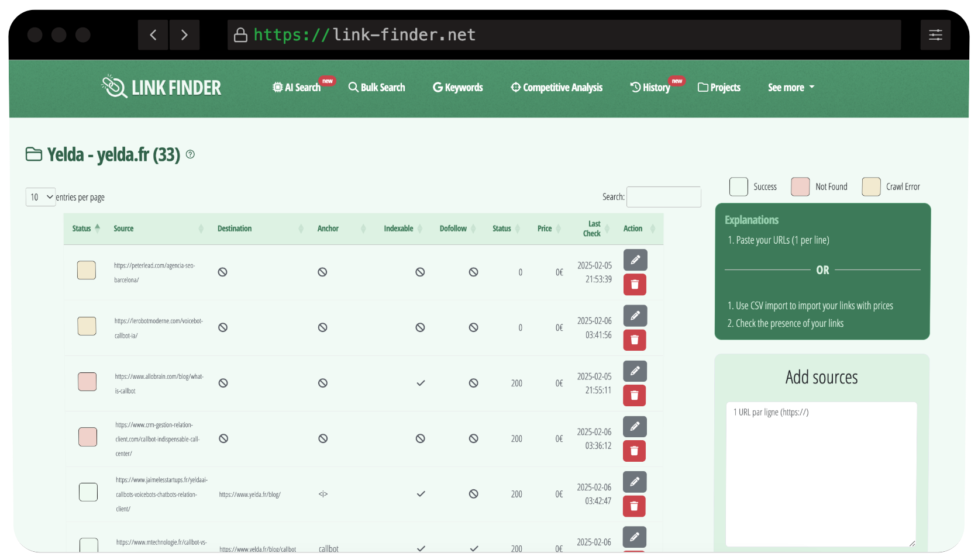Image resolution: width=978 pixels, height=560 pixels.
Task: Edit the peterlead.com row
Action: click(635, 260)
